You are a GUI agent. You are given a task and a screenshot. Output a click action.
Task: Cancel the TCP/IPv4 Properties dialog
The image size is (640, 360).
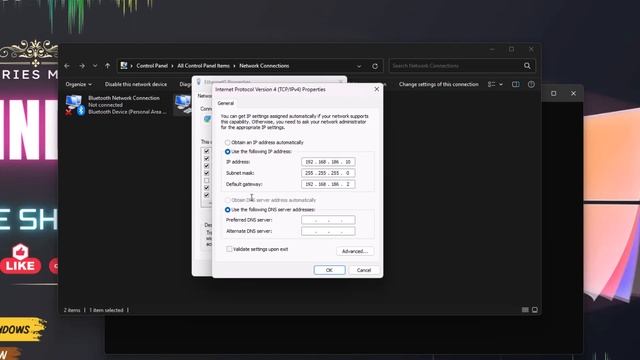tap(364, 270)
